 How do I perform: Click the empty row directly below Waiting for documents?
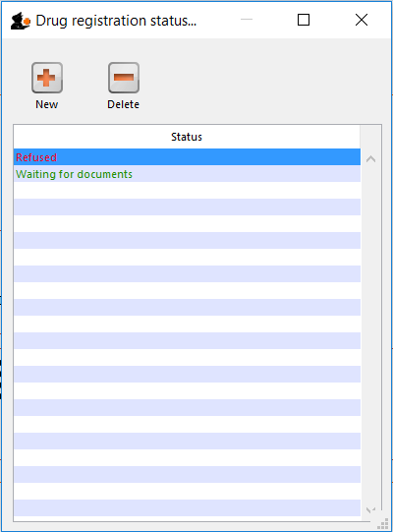click(187, 191)
